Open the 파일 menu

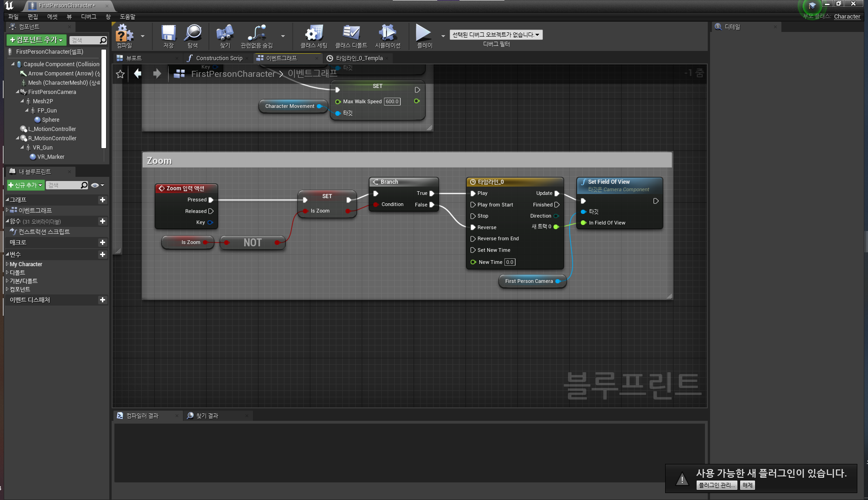coord(13,17)
